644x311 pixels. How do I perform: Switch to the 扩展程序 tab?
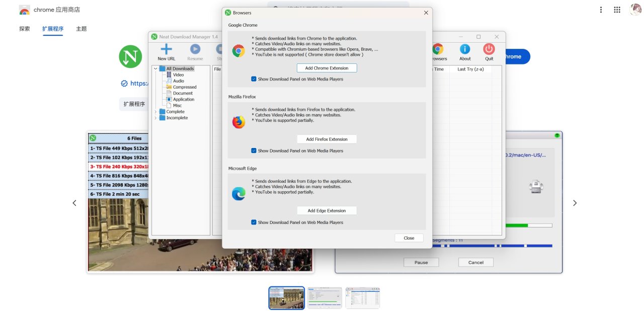pos(53,29)
